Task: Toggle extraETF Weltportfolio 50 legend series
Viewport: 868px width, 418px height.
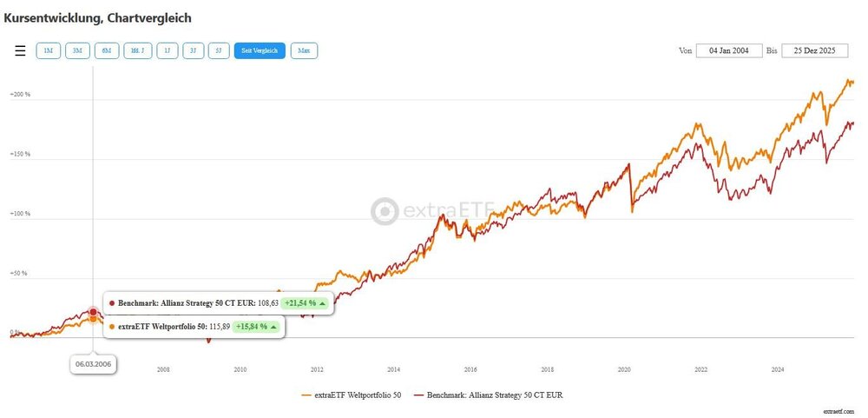Action: (351, 395)
